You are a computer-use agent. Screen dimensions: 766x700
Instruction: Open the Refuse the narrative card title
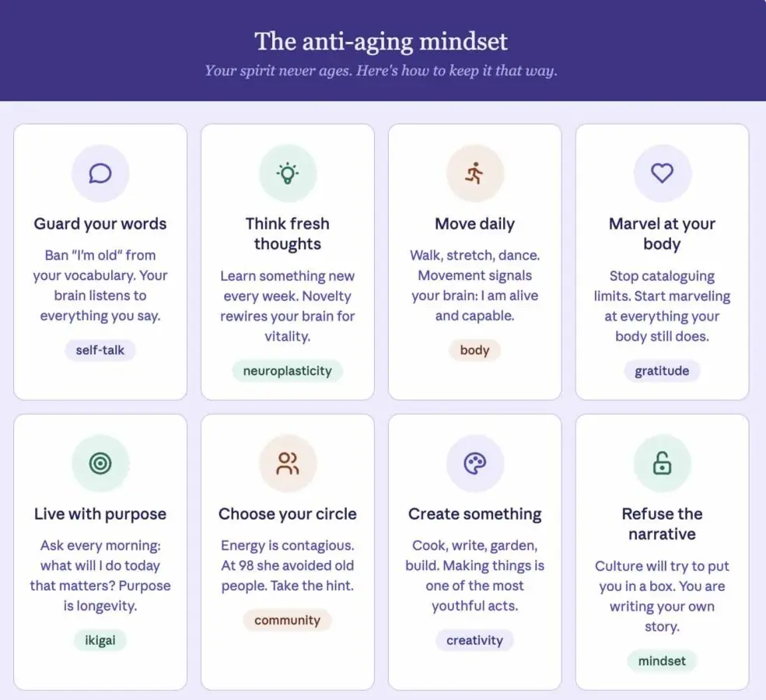tap(662, 523)
